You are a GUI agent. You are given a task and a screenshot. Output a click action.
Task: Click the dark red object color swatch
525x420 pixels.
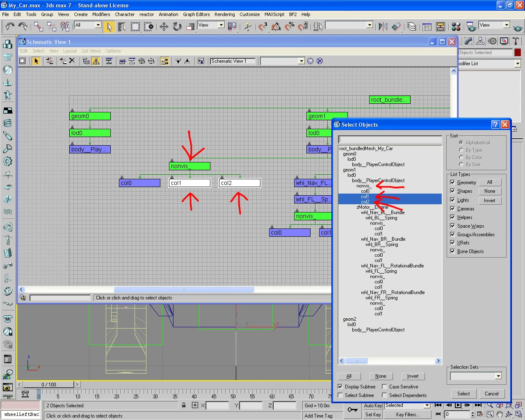tap(518, 52)
